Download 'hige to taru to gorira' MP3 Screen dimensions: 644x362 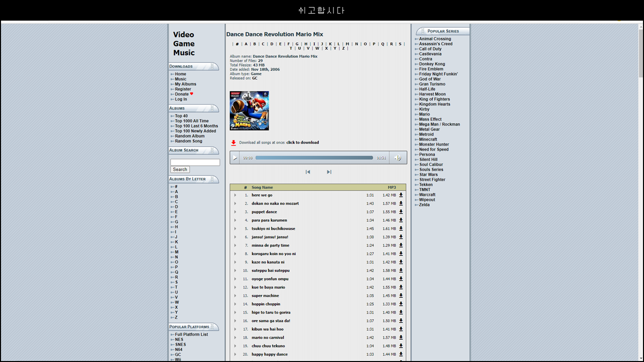[x=401, y=312]
